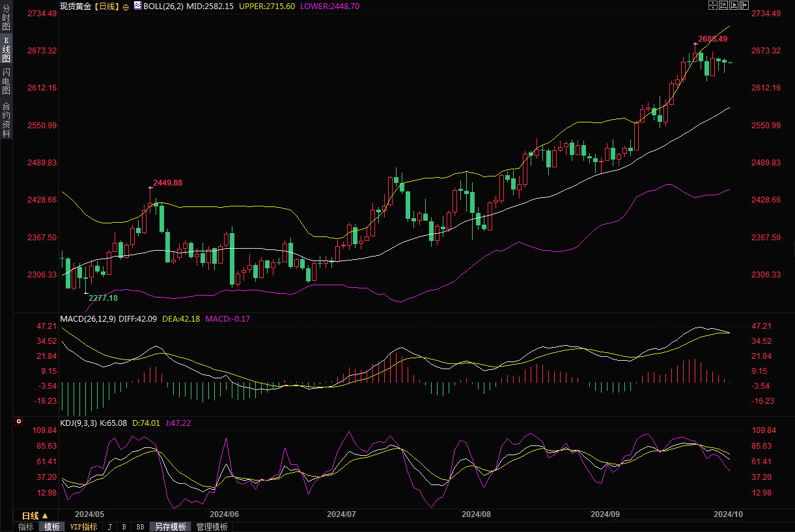Switch to 分时图 view in sidebar
Screen dimensions: 795x532
click(x=6, y=18)
